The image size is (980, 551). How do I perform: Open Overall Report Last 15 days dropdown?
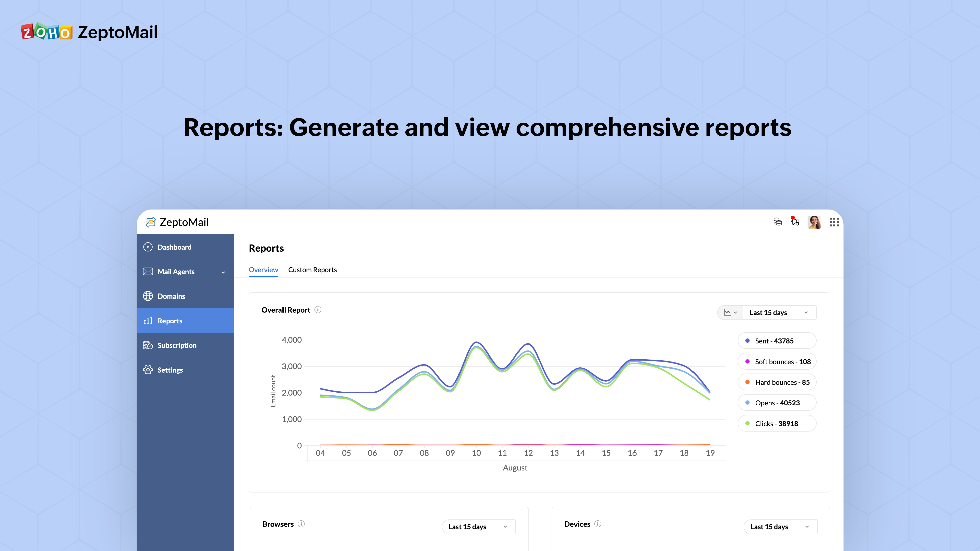coord(779,313)
